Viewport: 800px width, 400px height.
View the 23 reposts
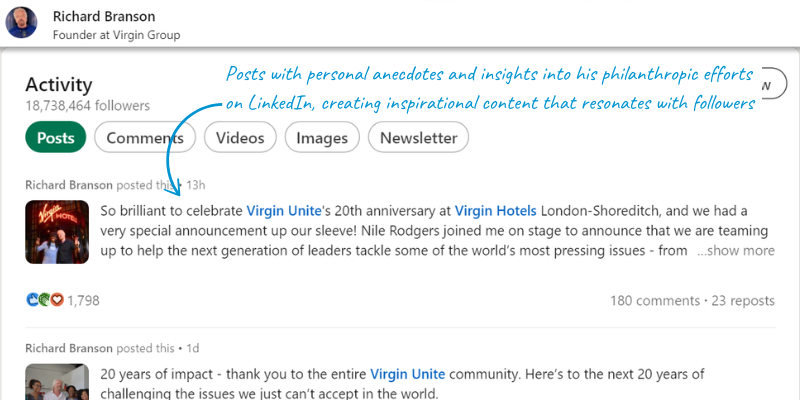pyautogui.click(x=744, y=299)
